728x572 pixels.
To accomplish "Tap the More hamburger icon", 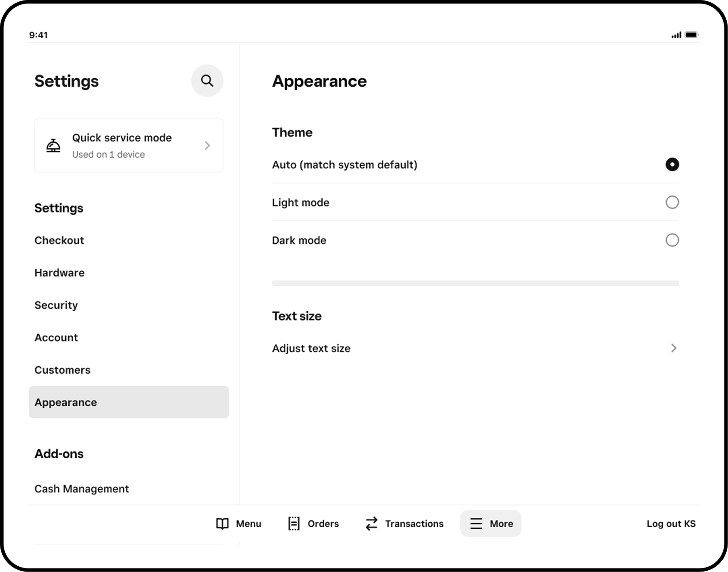I will point(476,524).
